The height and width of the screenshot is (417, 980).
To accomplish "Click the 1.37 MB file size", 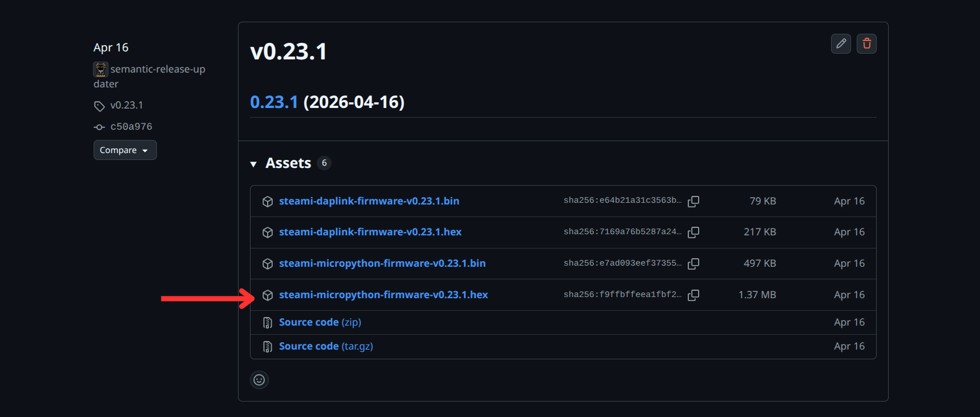I will pyautogui.click(x=757, y=295).
